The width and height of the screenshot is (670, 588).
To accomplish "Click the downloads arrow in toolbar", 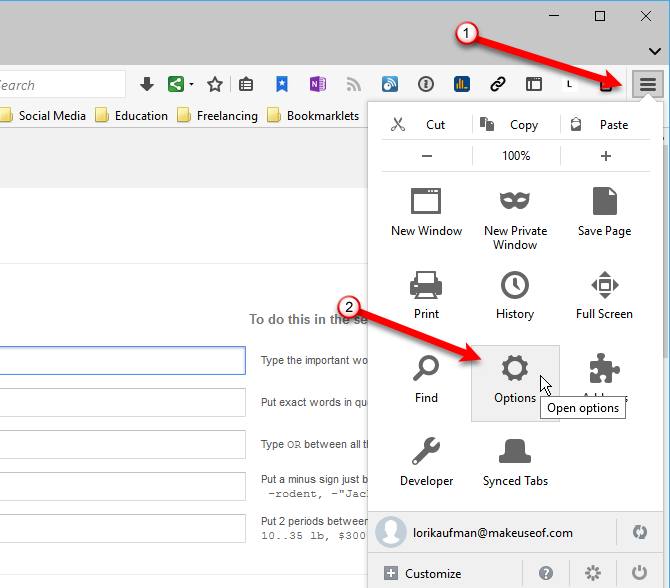I will 147,85.
